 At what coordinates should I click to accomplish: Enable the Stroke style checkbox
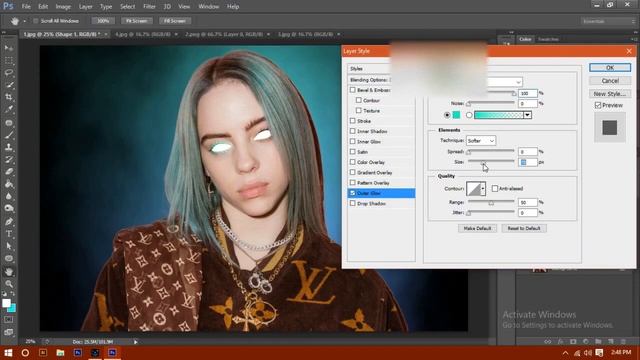(353, 121)
